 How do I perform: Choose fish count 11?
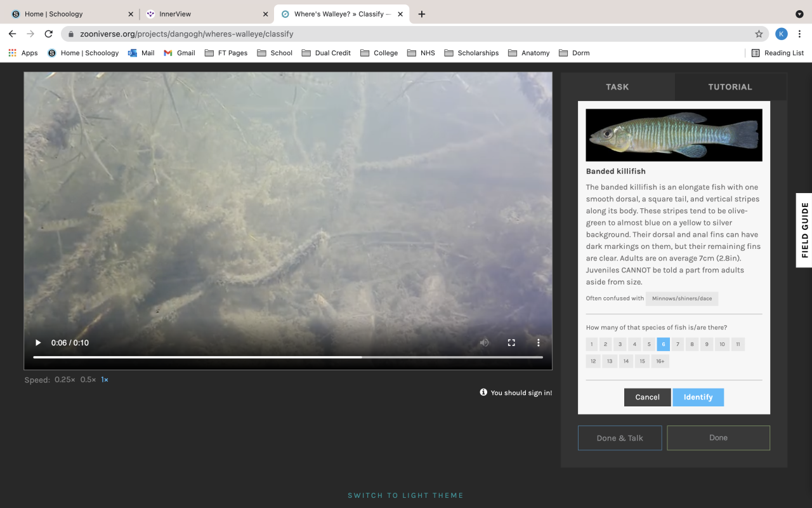(738, 344)
